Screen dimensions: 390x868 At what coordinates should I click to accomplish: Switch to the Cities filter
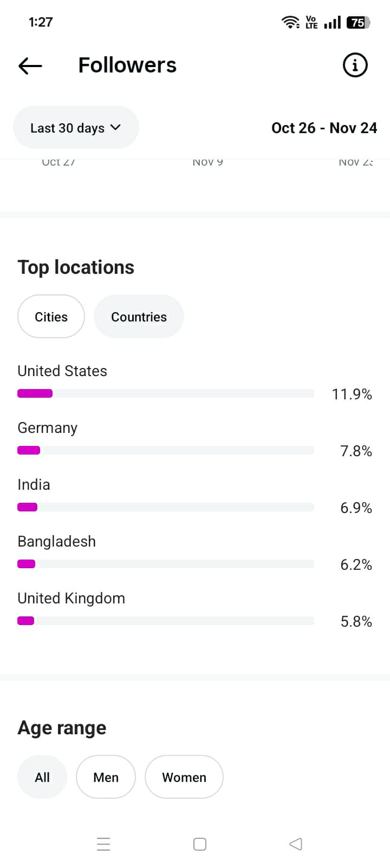tap(51, 317)
